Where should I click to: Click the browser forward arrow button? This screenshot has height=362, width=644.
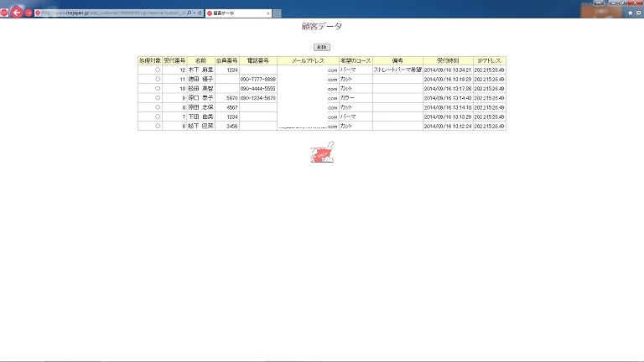click(29, 13)
